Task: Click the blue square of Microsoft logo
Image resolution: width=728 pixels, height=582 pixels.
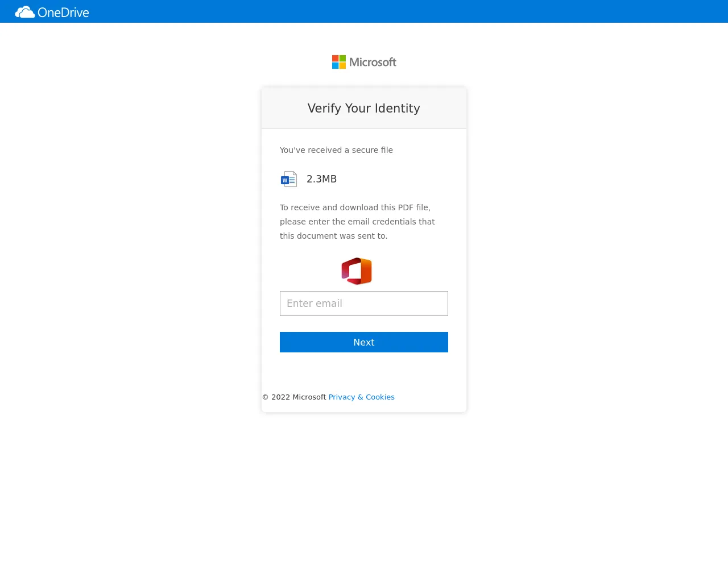Action: [x=336, y=65]
